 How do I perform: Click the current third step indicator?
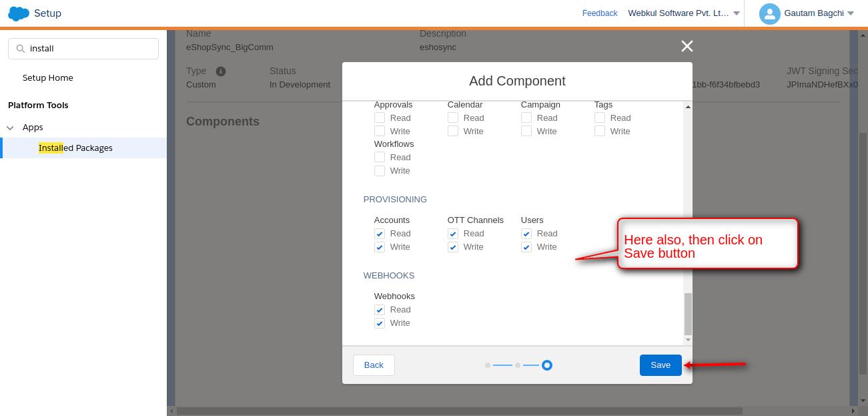coord(547,365)
